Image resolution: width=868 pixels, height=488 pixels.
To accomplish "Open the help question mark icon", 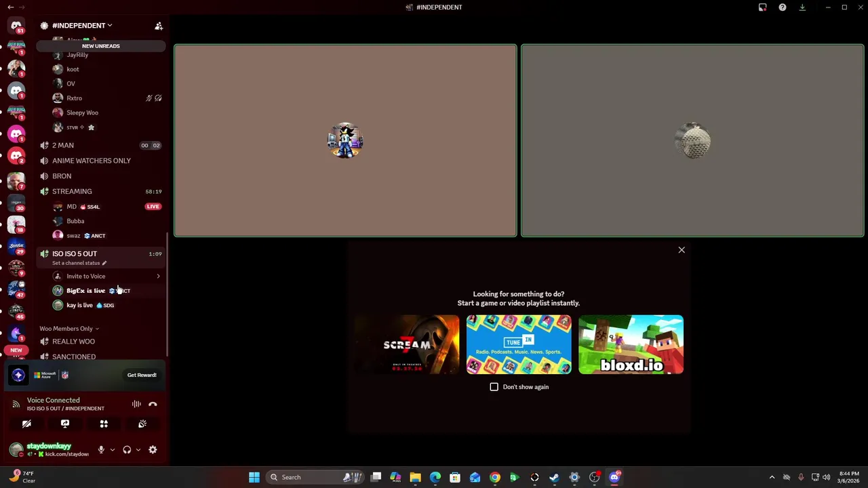I will [x=783, y=7].
